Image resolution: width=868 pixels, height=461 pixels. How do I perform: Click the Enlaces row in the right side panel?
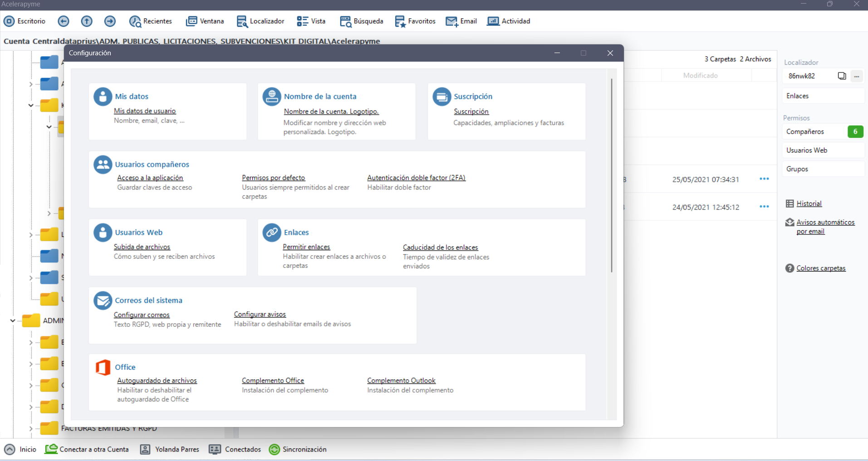(823, 96)
